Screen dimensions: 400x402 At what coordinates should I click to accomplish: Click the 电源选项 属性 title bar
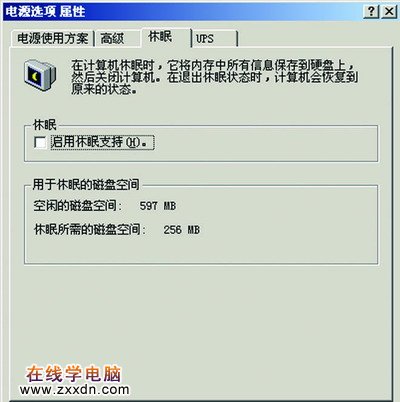pyautogui.click(x=183, y=12)
